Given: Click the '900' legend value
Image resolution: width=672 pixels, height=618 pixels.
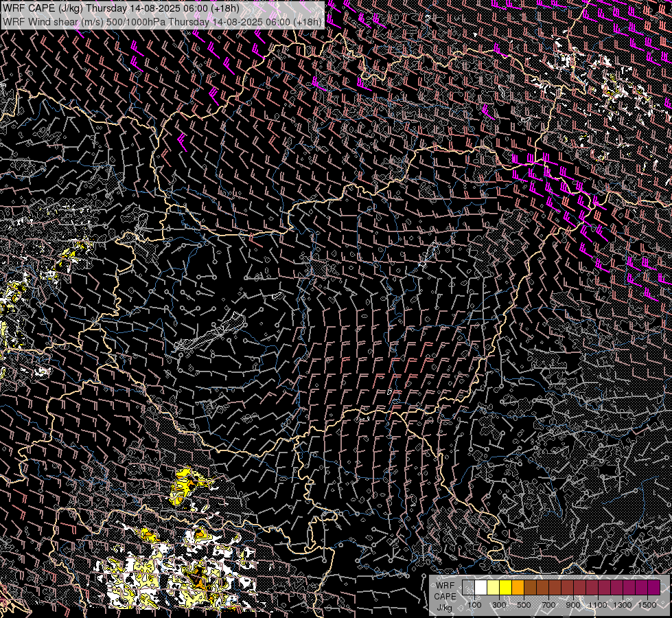Looking at the screenshot, I should 573,605.
